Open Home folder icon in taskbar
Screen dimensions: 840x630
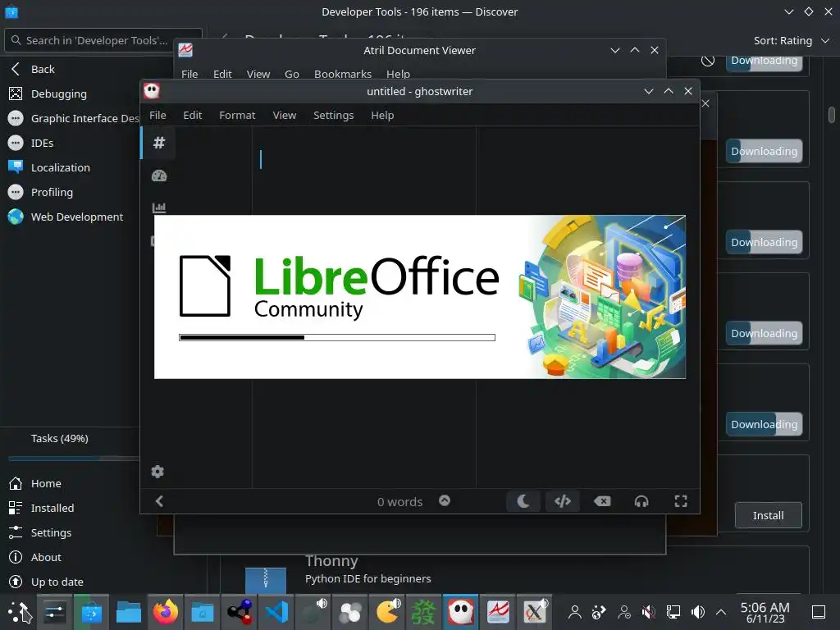(203, 612)
